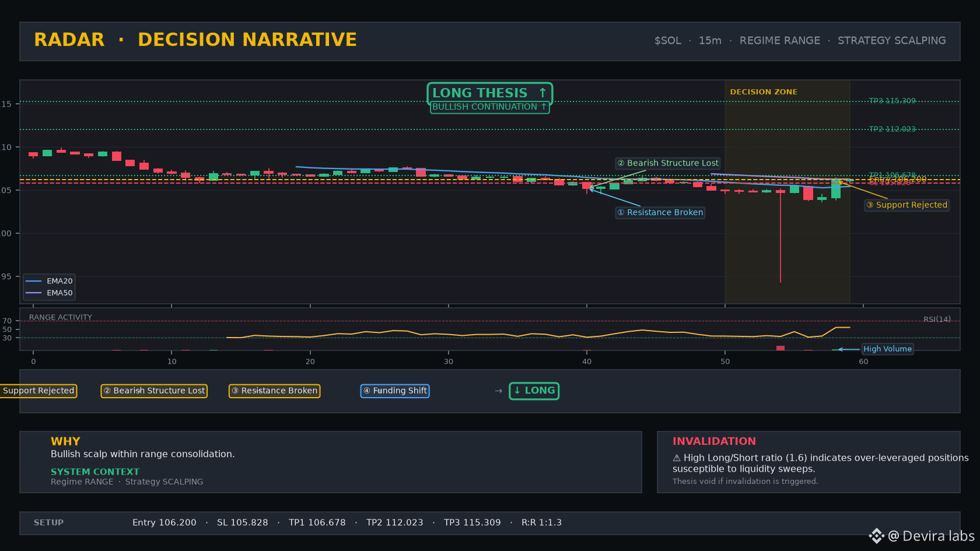The width and height of the screenshot is (980, 551).
Task: Click the LONG THESIS badge
Action: point(489,93)
